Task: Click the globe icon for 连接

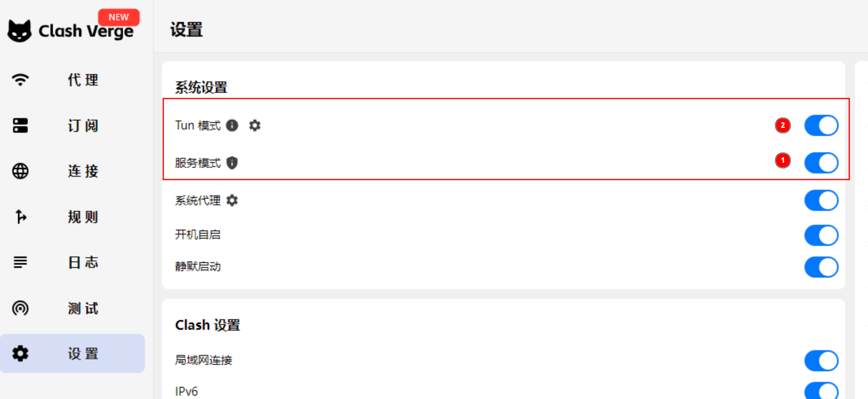Action: (x=20, y=171)
